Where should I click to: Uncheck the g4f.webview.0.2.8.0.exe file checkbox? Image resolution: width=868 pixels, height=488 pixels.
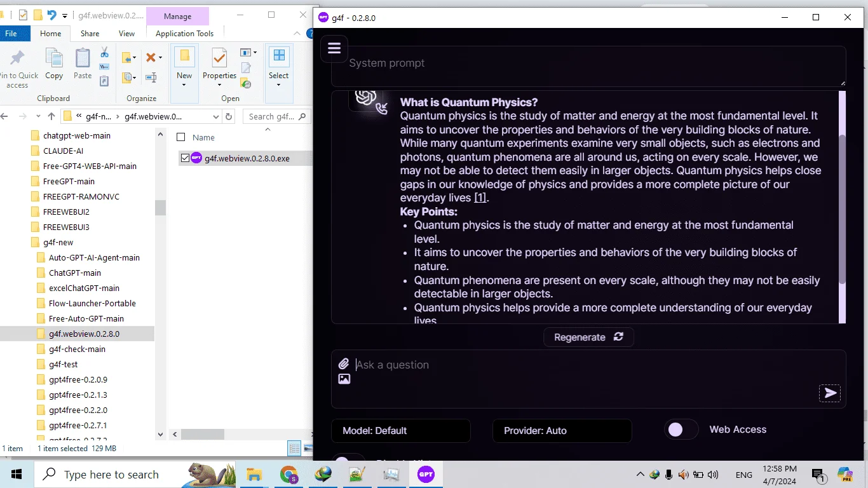coord(185,158)
